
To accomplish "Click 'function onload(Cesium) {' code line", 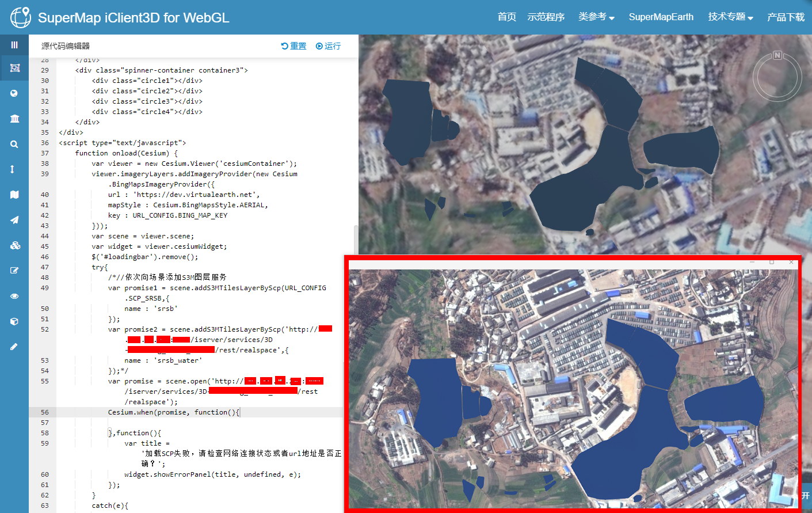I will (126, 153).
